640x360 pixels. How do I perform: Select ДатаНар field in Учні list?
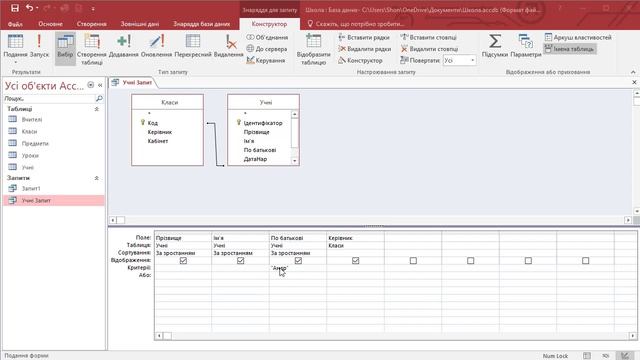256,159
